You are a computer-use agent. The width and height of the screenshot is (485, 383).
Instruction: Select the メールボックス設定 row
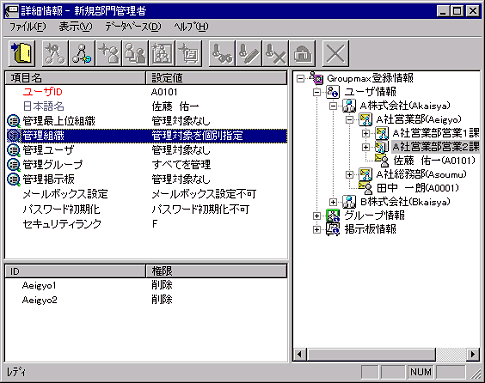click(x=146, y=194)
